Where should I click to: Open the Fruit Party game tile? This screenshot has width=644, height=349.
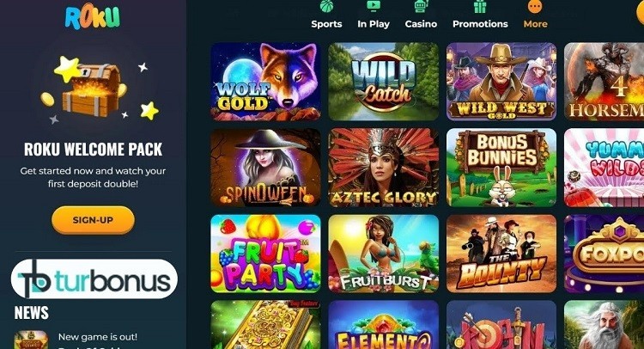(265, 254)
